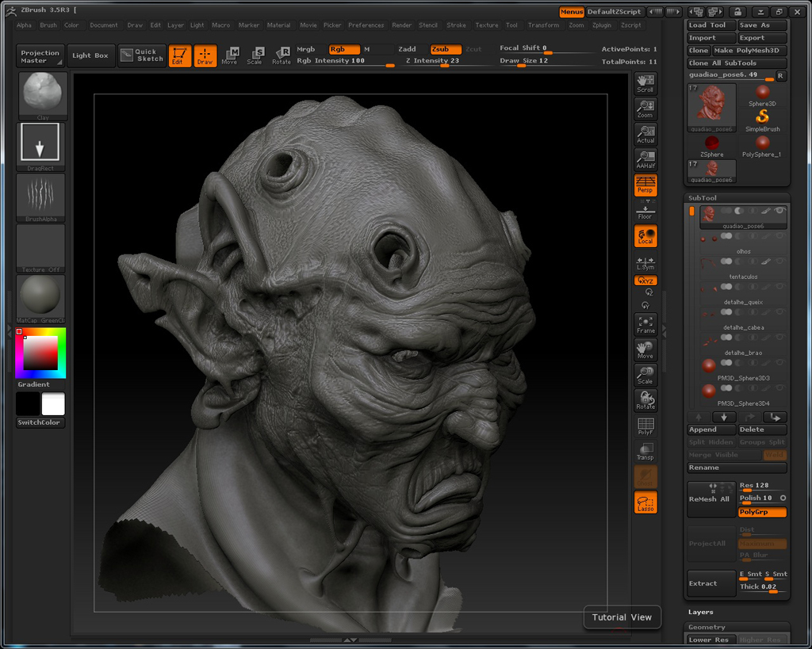Screen dimensions: 812x649
Task: Select the Draw mode button in top shelf
Action: pos(205,56)
